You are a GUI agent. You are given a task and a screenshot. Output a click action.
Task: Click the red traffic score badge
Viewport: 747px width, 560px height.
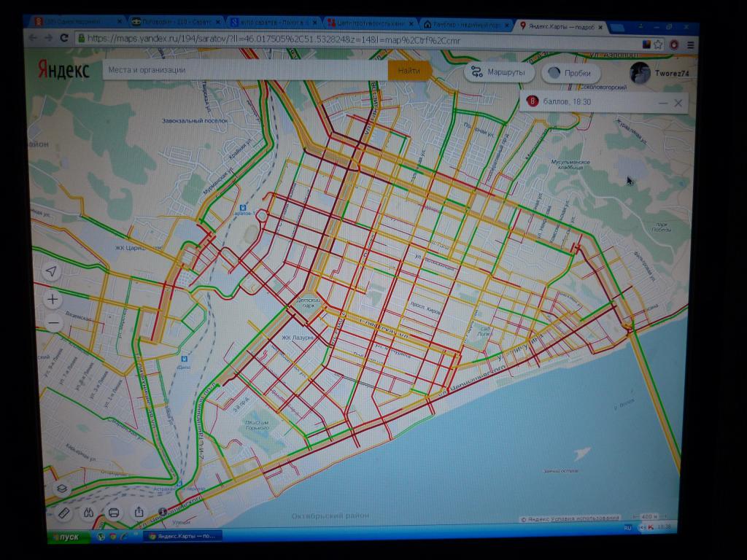[x=532, y=101]
